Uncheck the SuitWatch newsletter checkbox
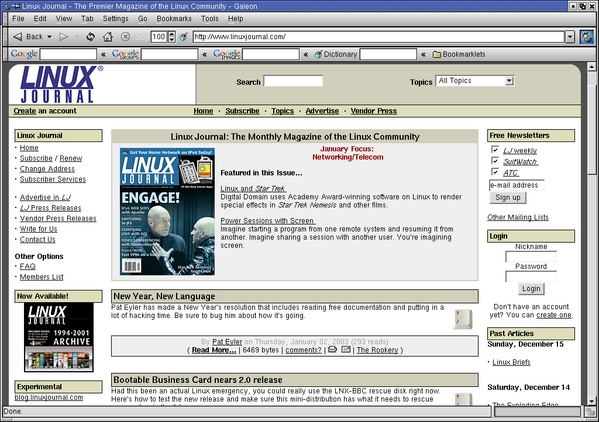The width and height of the screenshot is (599, 422). click(x=495, y=160)
